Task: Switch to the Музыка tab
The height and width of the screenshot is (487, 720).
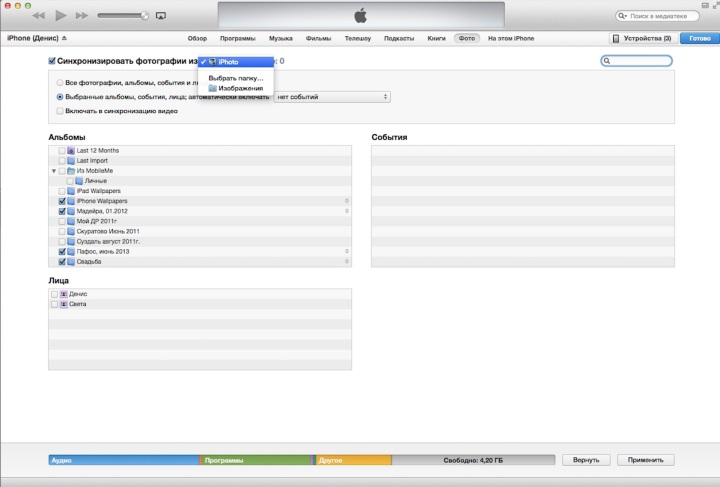Action: (281, 38)
